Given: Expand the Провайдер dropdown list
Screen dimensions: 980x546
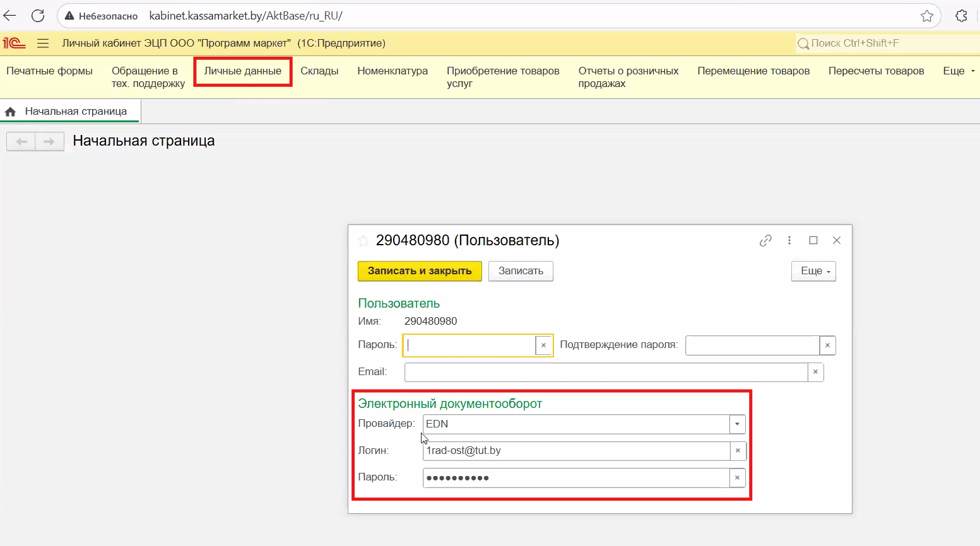Looking at the screenshot, I should tap(737, 424).
